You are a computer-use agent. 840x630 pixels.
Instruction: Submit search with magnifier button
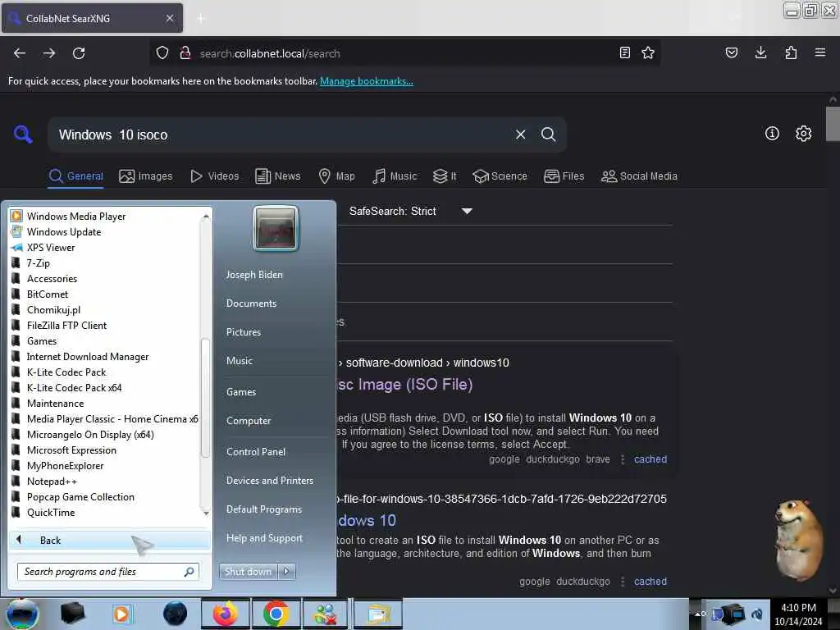click(x=548, y=135)
